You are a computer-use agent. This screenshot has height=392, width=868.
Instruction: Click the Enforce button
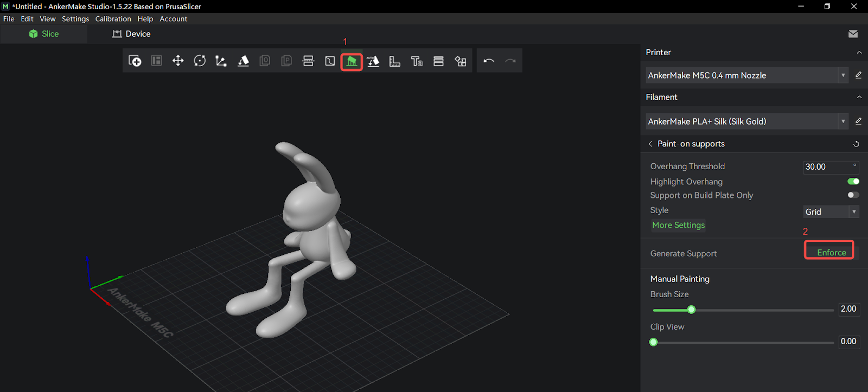(831, 253)
